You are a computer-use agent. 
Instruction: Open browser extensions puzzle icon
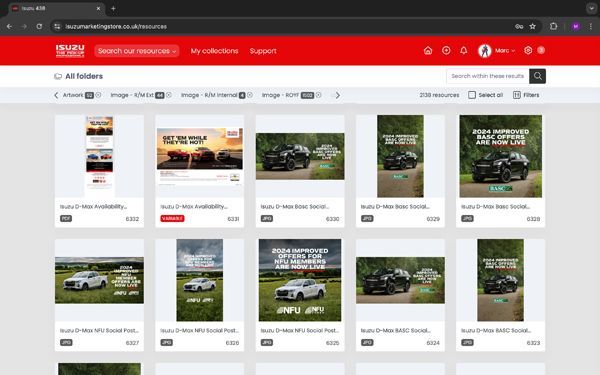553,26
